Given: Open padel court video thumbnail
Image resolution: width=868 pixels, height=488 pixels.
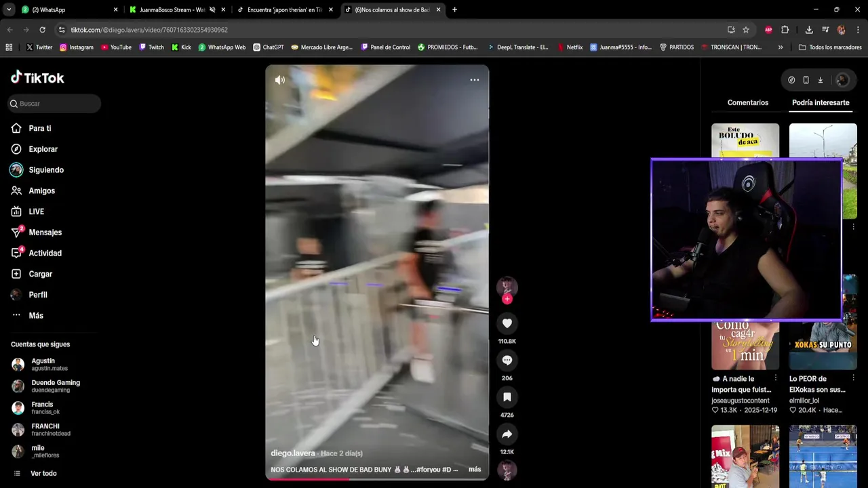Looking at the screenshot, I should [x=823, y=456].
